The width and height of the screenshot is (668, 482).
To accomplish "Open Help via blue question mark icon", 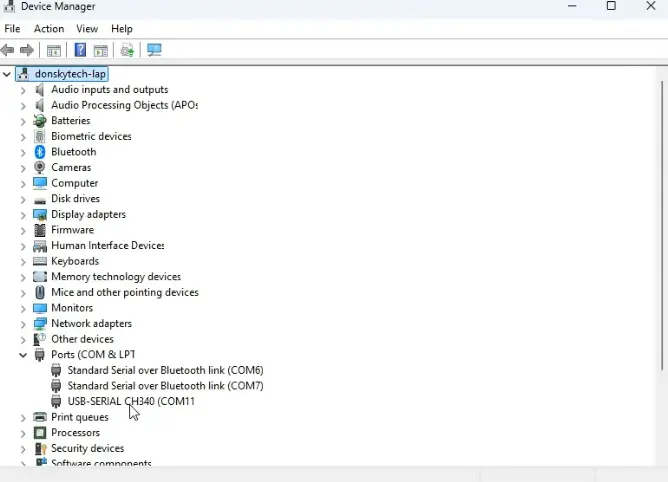I will pyautogui.click(x=80, y=50).
